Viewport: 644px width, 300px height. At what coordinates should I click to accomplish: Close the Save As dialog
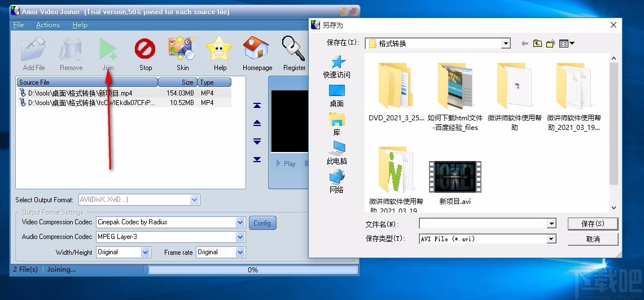614,25
